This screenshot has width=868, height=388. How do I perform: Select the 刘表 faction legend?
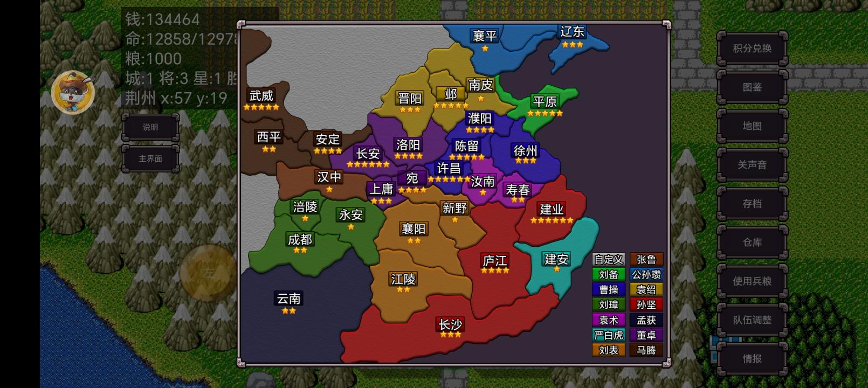click(x=609, y=350)
